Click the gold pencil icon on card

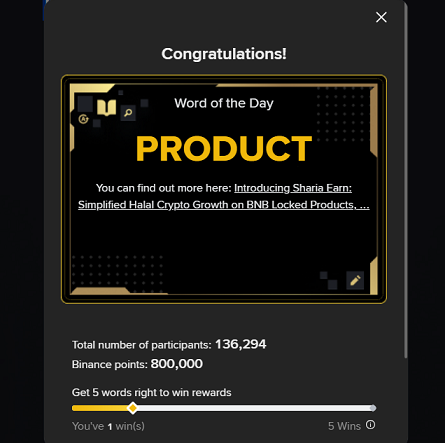(355, 280)
